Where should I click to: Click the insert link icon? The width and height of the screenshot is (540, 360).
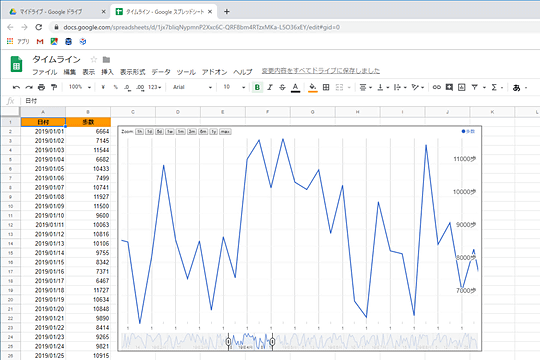coord(437,88)
